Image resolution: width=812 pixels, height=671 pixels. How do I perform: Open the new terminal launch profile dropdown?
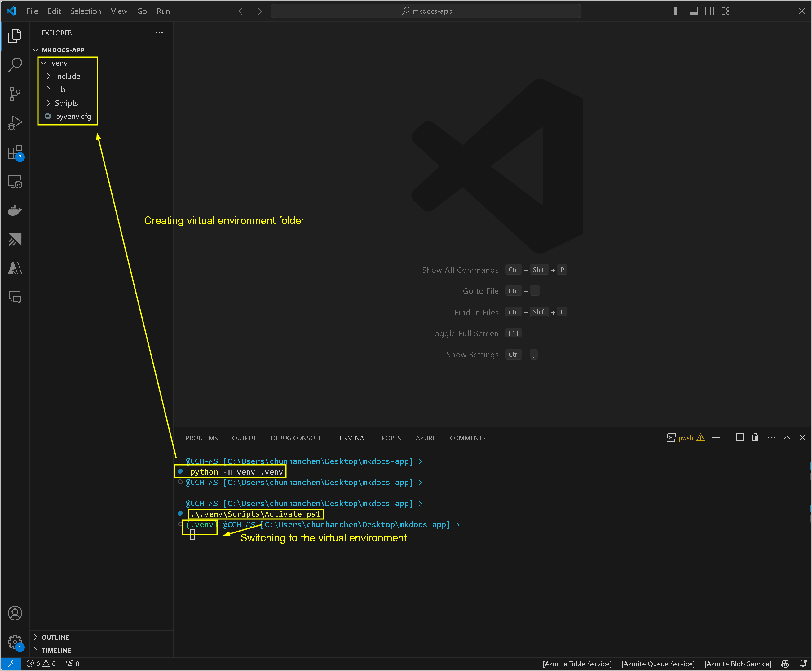(726, 438)
